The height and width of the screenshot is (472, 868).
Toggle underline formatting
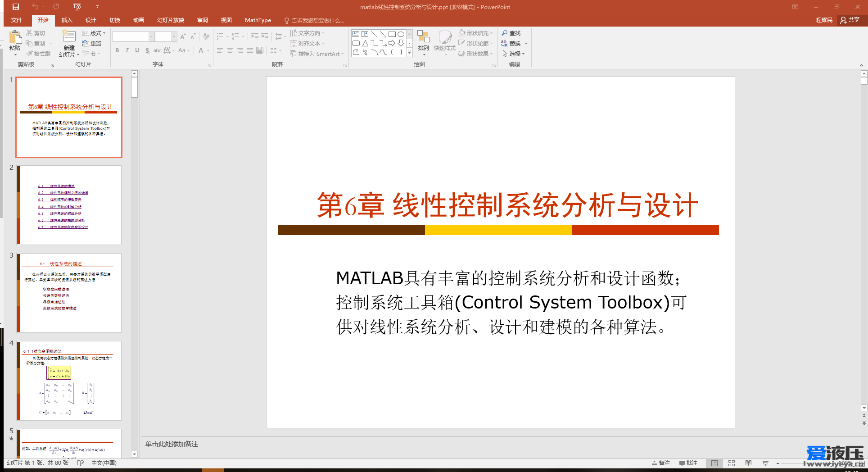pos(137,50)
